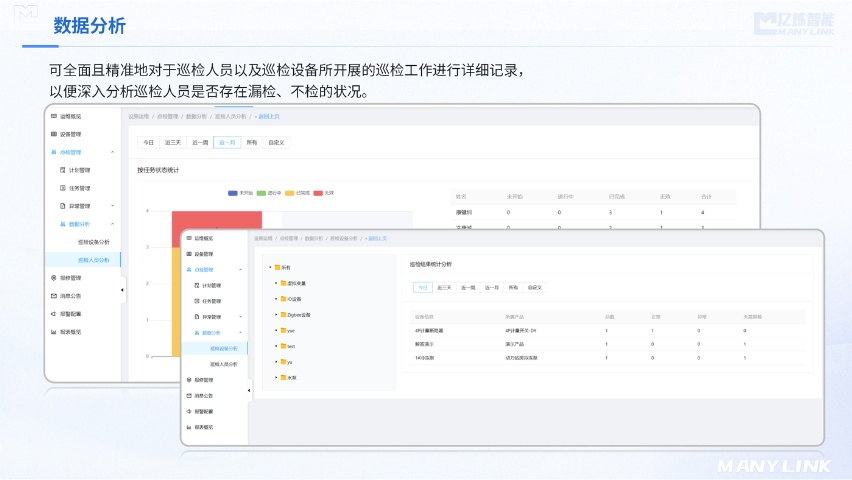Collapse back window sidebar with handle arrow
852x480 pixels.
coord(122,290)
